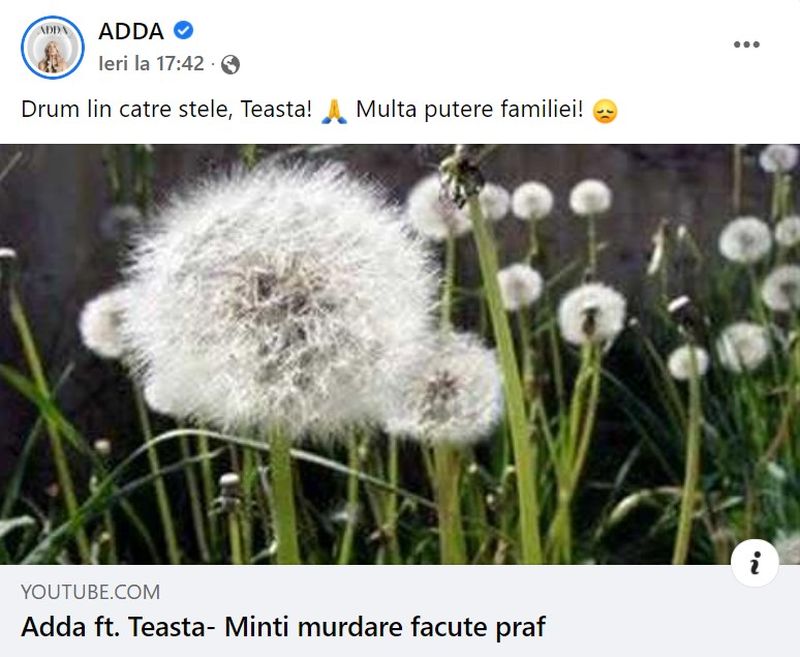The width and height of the screenshot is (800, 657).
Task: Open the ADDA page name link
Action: coord(131,31)
